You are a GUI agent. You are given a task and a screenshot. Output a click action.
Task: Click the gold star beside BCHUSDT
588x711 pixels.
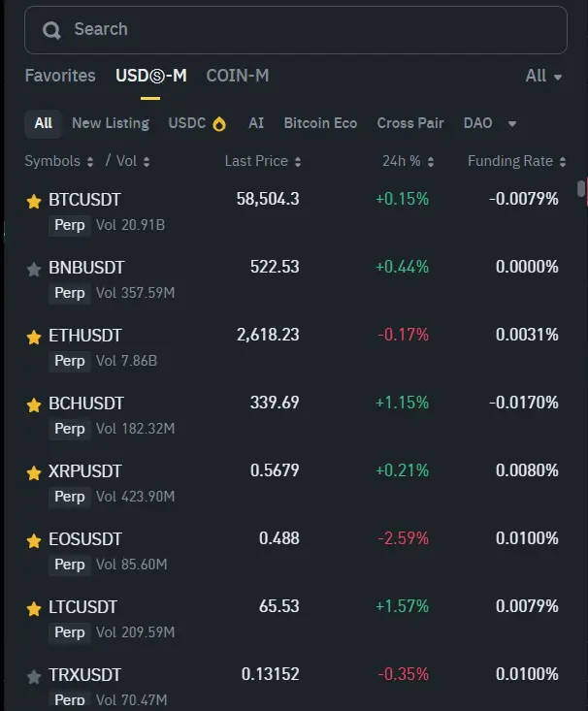pyautogui.click(x=34, y=404)
